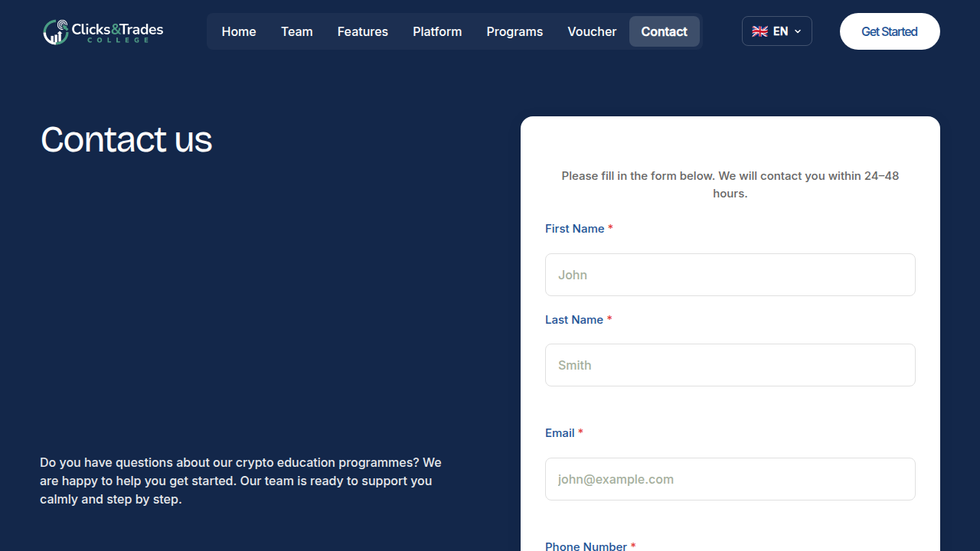Open the Platform page
The height and width of the screenshot is (551, 980).
click(x=437, y=31)
